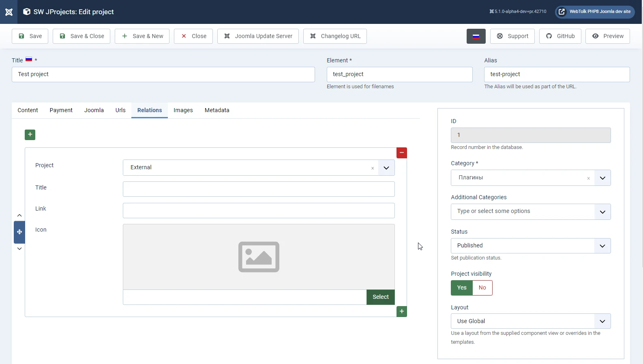Switch to the Urls tab

(120, 110)
